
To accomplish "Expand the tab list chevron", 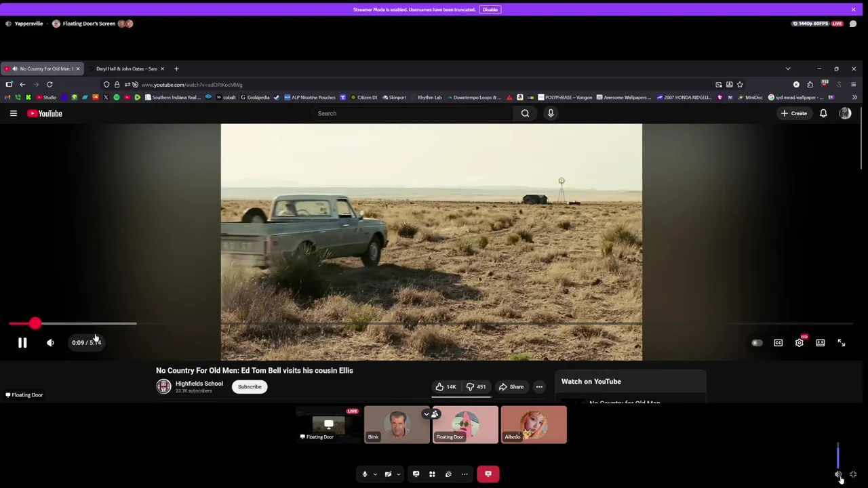I will [x=788, y=68].
